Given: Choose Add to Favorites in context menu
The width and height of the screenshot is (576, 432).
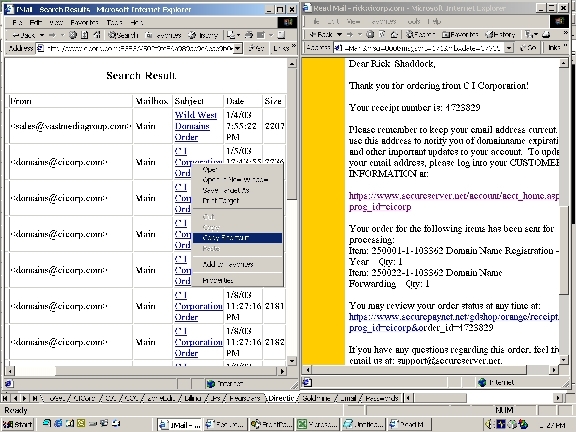Looking at the screenshot, I should (x=237, y=264).
